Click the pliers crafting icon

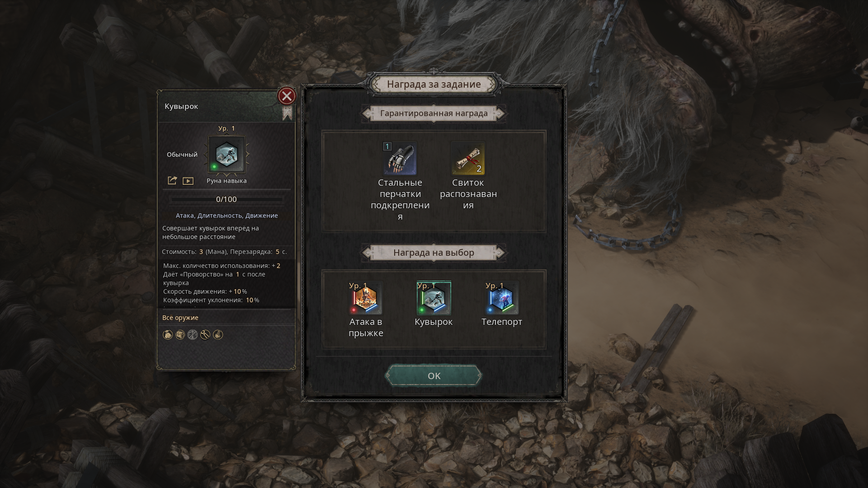205,335
